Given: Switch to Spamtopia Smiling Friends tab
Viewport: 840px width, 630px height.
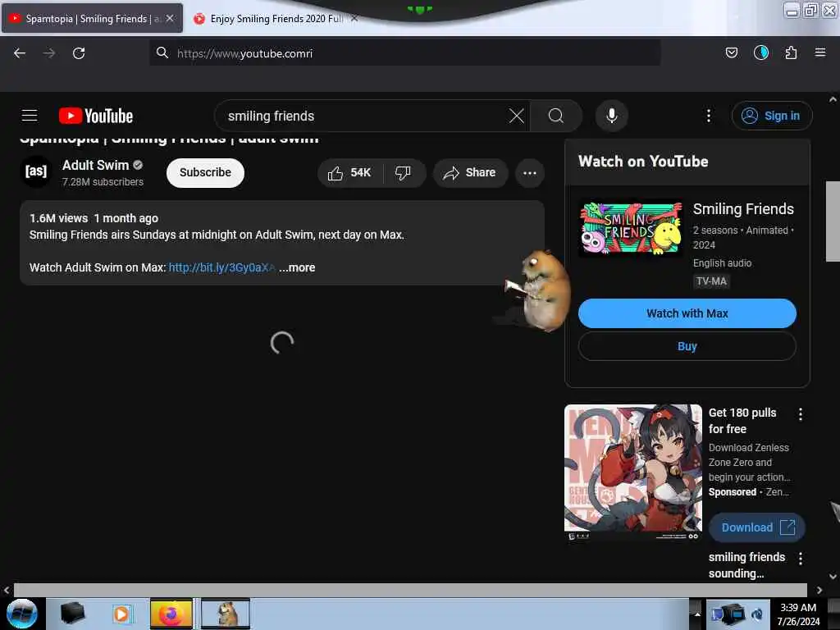Looking at the screenshot, I should [x=92, y=19].
